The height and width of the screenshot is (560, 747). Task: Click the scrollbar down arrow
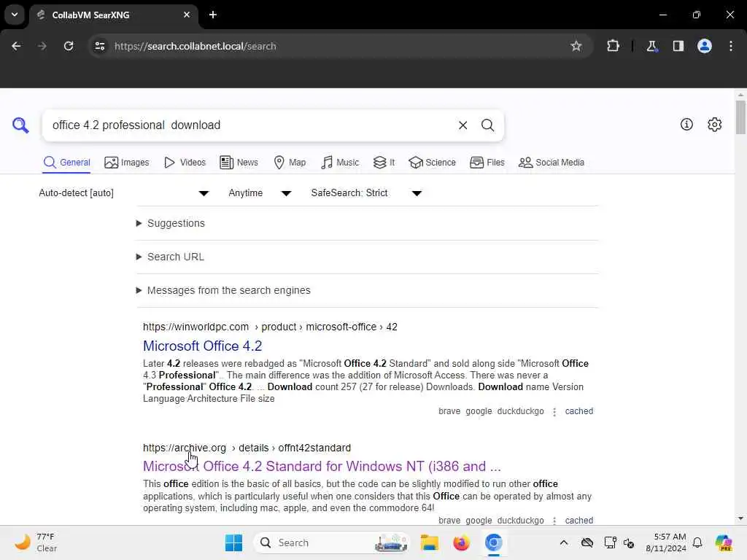point(740,518)
